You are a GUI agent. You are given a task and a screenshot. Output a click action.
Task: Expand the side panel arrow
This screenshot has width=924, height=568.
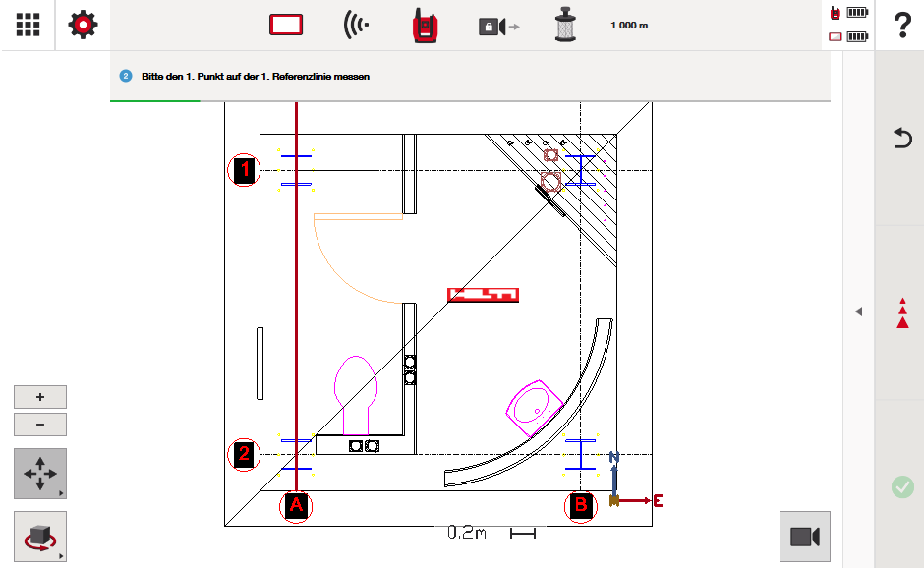coord(858,312)
